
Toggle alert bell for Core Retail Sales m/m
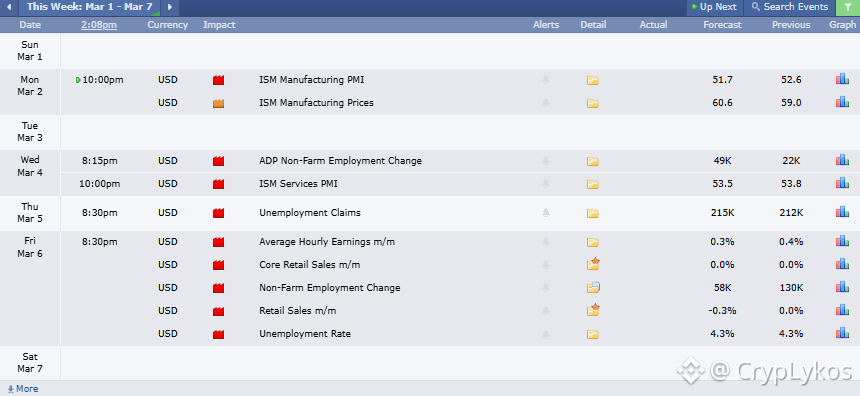[546, 265]
